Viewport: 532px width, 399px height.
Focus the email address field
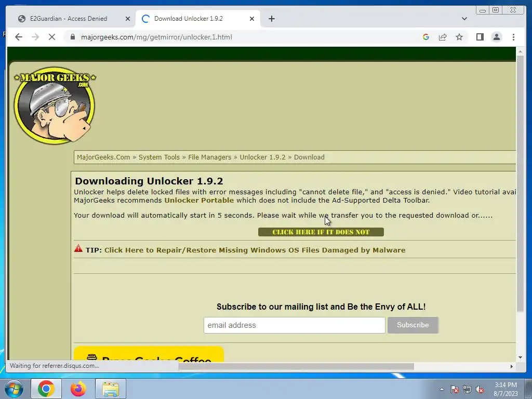coord(294,325)
